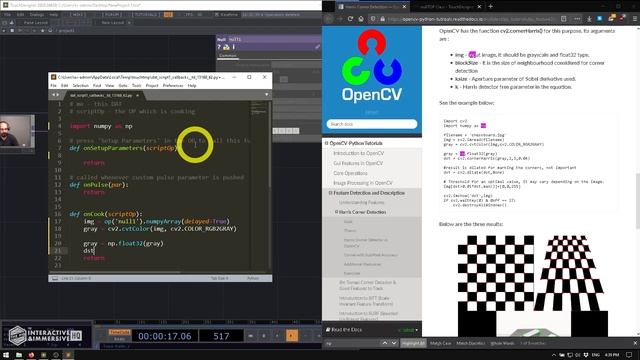Open the Preferences menu in Sublime Text
Viewport: 640px width, 360px height.
tap(173, 86)
